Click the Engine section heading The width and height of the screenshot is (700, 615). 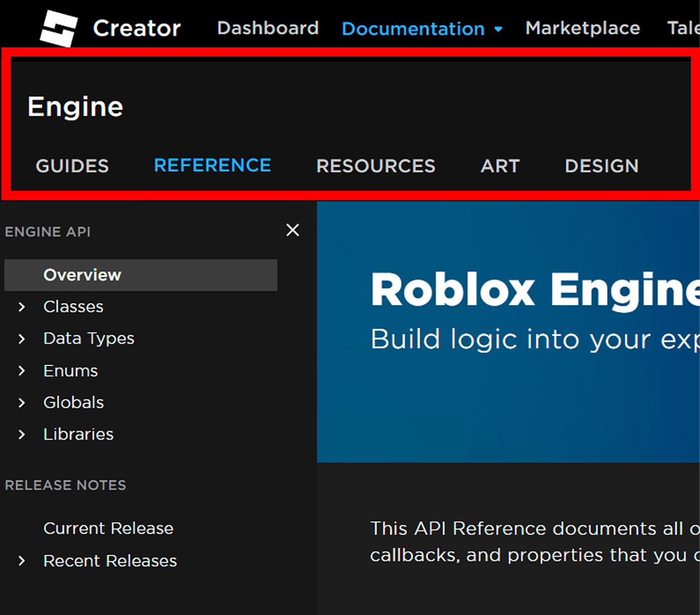point(75,106)
